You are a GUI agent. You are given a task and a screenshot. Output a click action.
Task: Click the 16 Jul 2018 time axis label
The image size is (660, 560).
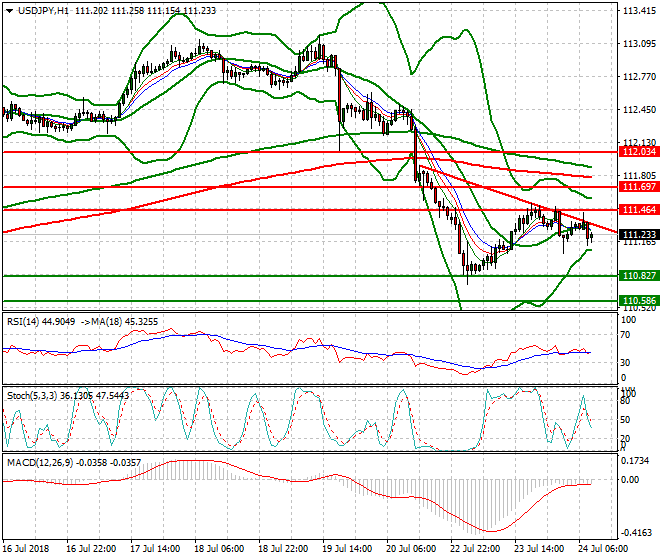pos(25,549)
